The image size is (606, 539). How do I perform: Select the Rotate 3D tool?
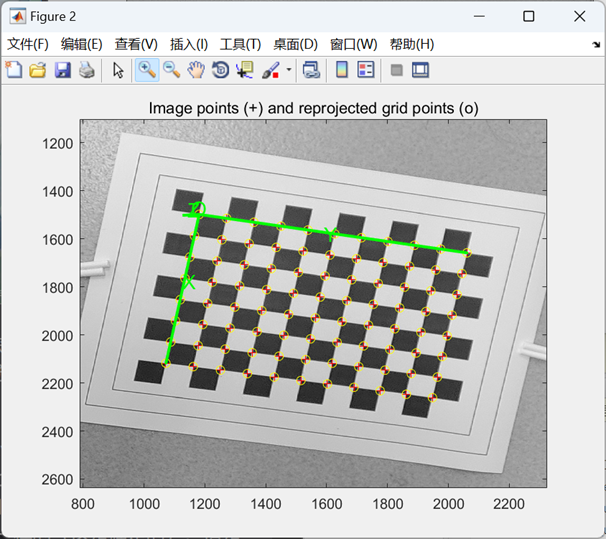221,70
